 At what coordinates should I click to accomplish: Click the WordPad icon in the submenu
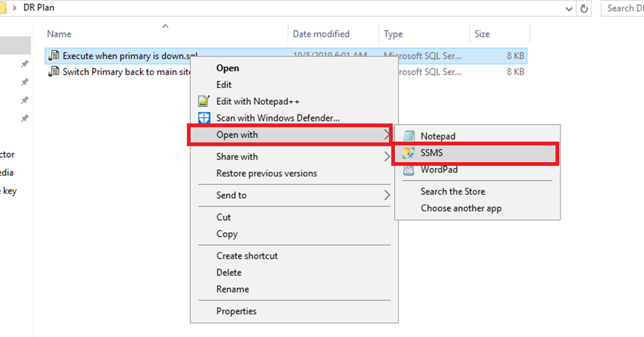coord(409,170)
